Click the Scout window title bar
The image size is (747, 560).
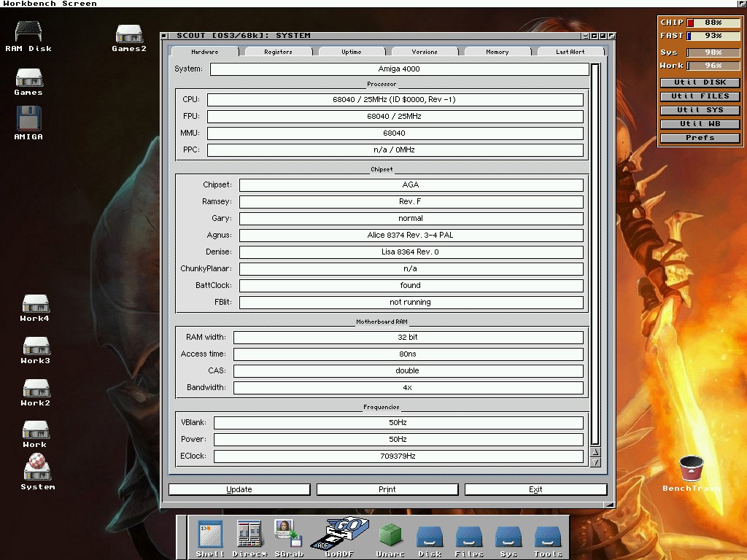click(376, 36)
